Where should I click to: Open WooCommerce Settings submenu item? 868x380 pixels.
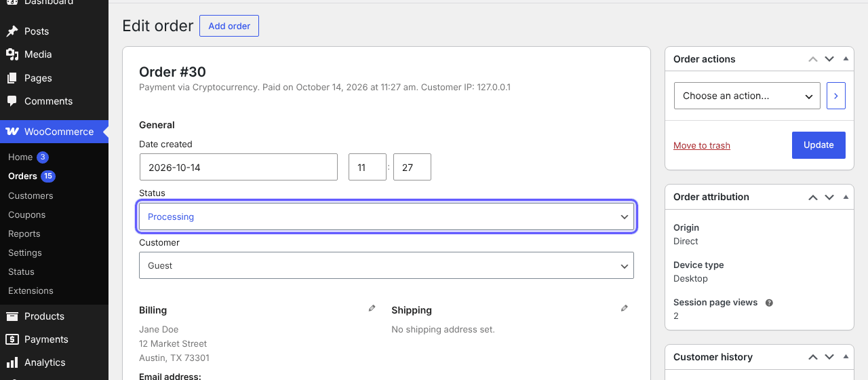(x=25, y=252)
